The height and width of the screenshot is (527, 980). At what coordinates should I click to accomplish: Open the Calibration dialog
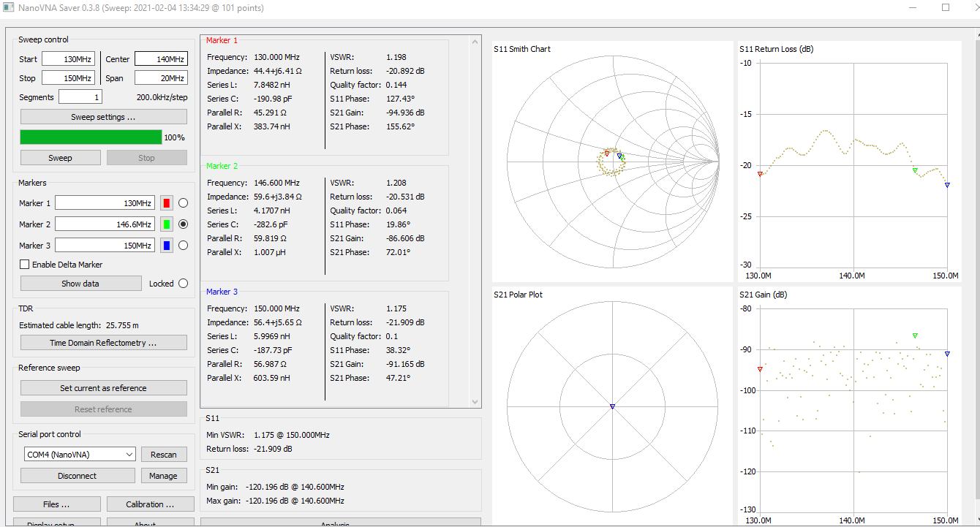[150, 504]
